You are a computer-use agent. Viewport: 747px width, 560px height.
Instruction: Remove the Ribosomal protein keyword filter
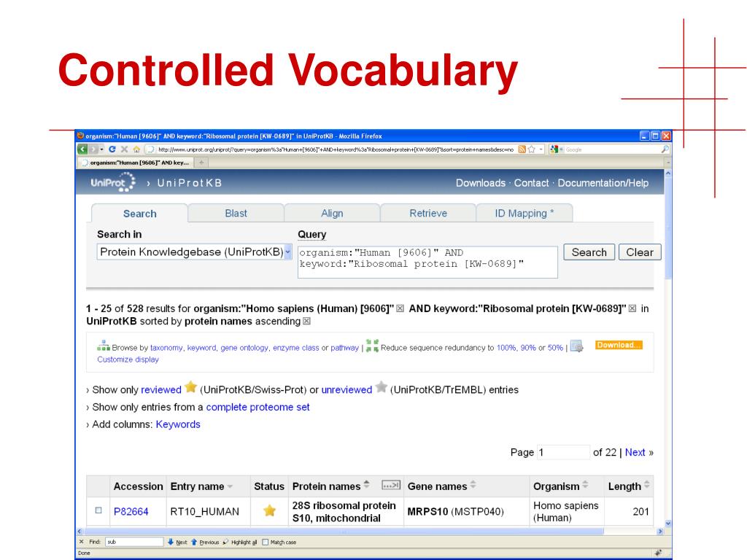(632, 308)
